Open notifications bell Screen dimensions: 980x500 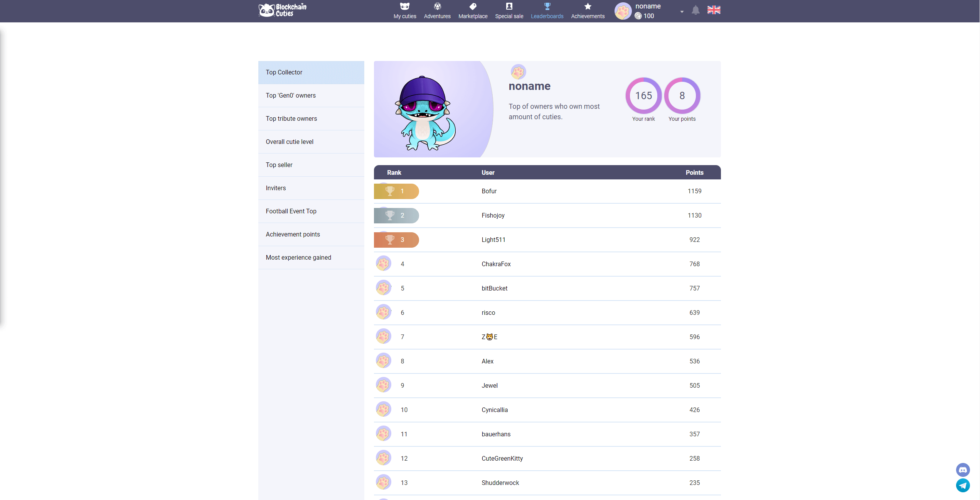695,10
